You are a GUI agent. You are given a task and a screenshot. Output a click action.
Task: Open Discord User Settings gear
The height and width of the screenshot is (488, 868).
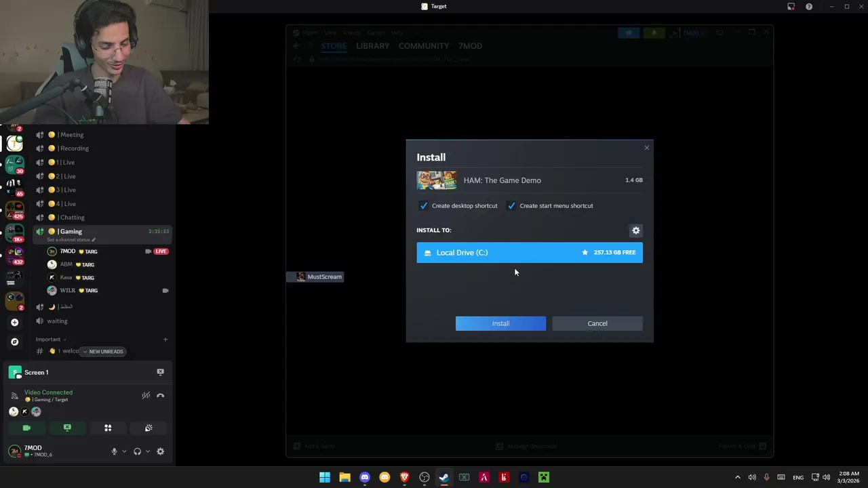click(160, 451)
